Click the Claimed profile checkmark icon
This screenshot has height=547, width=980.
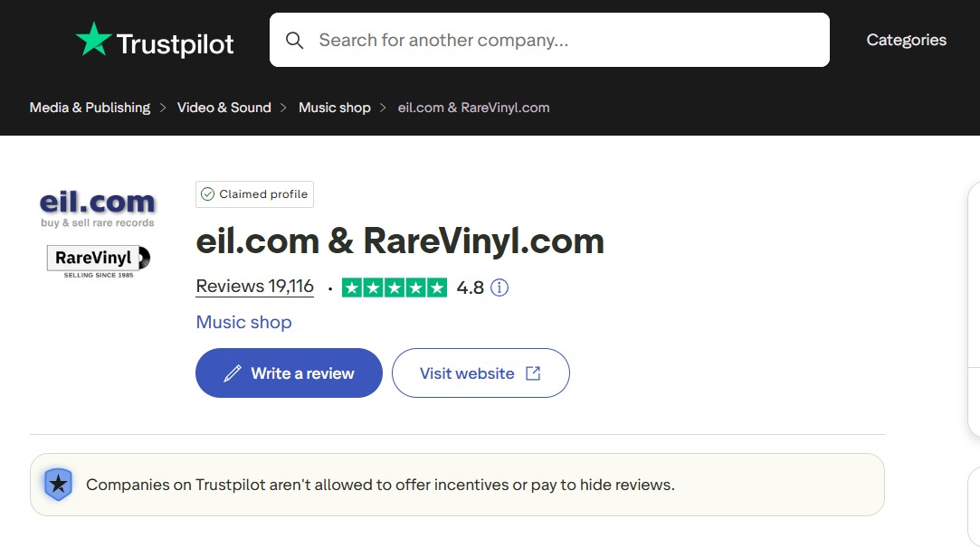207,194
